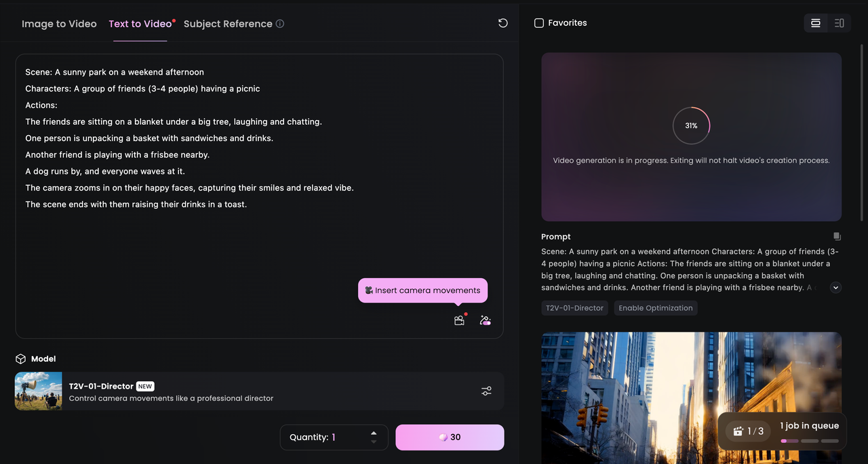Click the generate button costing 30 credits
This screenshot has height=464, width=868.
[x=449, y=437]
